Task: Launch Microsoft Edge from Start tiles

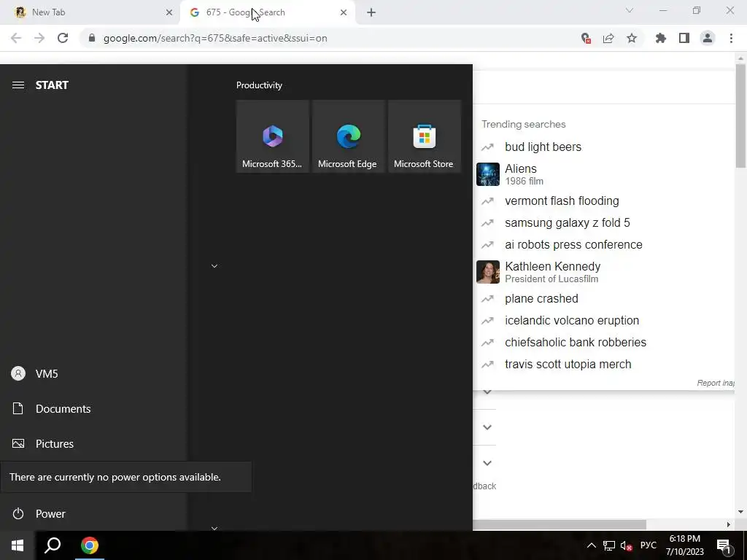Action: click(x=348, y=136)
